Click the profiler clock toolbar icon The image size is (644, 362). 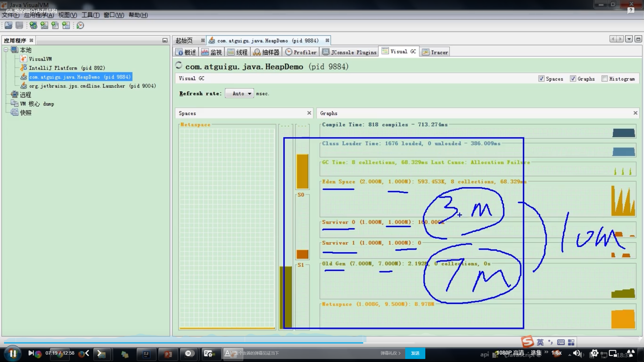coord(80,25)
